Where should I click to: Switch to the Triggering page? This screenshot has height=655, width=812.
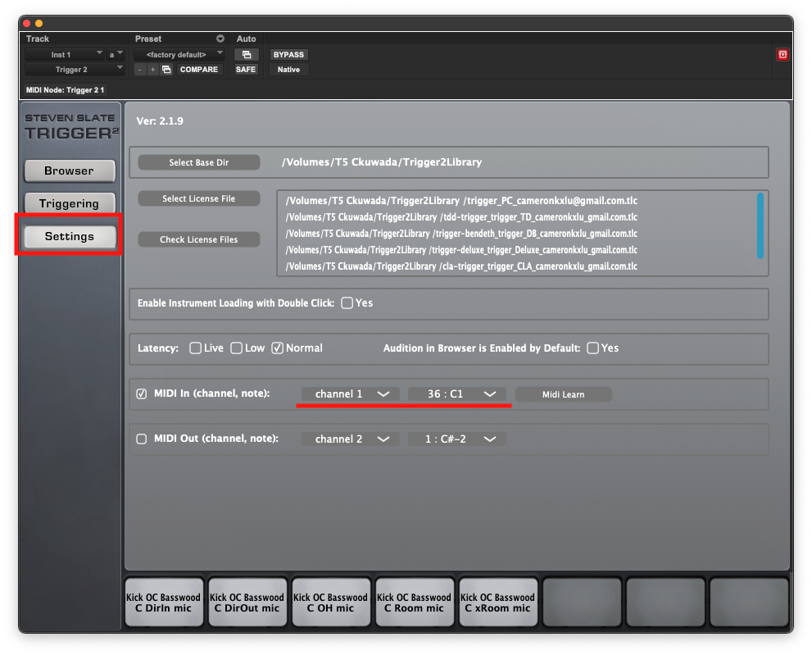coord(70,203)
